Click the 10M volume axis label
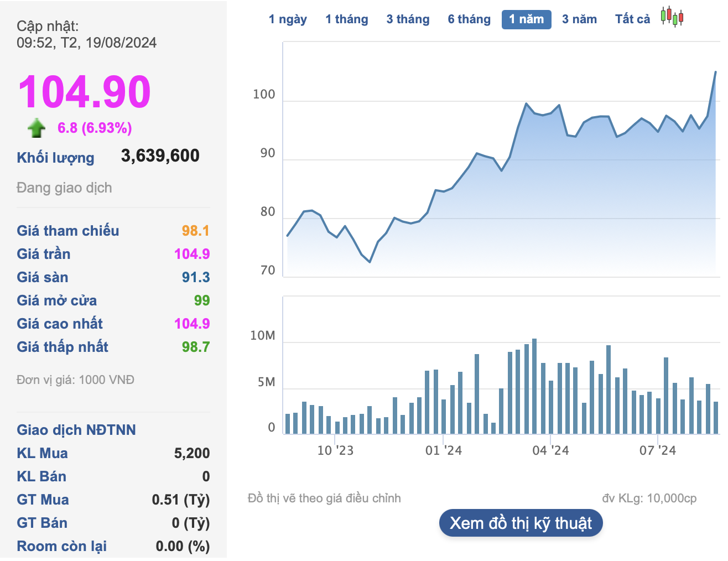The height and width of the screenshot is (561, 728). 263,335
